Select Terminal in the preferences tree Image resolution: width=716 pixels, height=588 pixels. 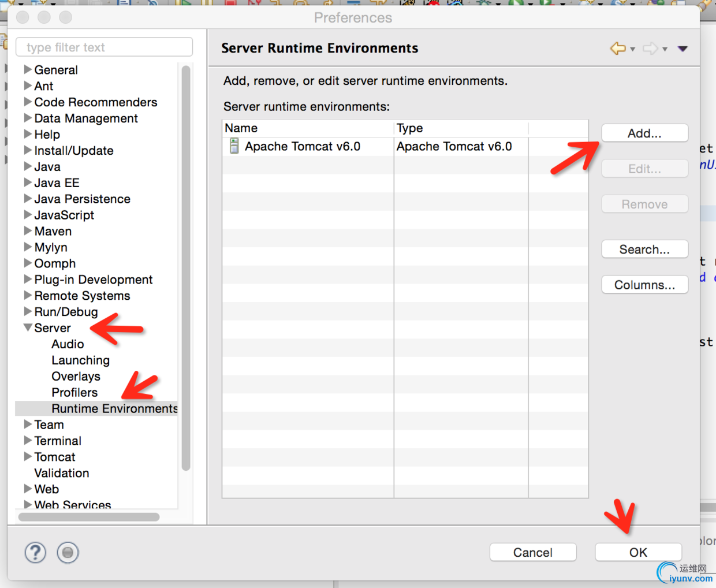(58, 441)
